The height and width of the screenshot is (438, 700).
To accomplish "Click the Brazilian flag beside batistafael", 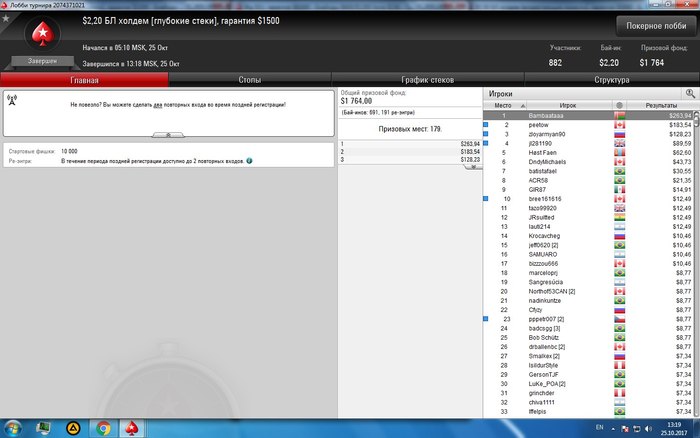I will 619,171.
